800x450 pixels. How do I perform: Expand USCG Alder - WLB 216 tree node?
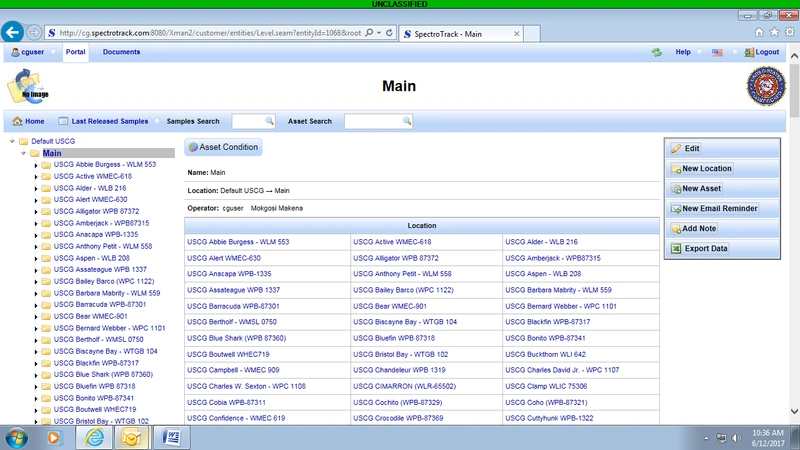(x=36, y=189)
